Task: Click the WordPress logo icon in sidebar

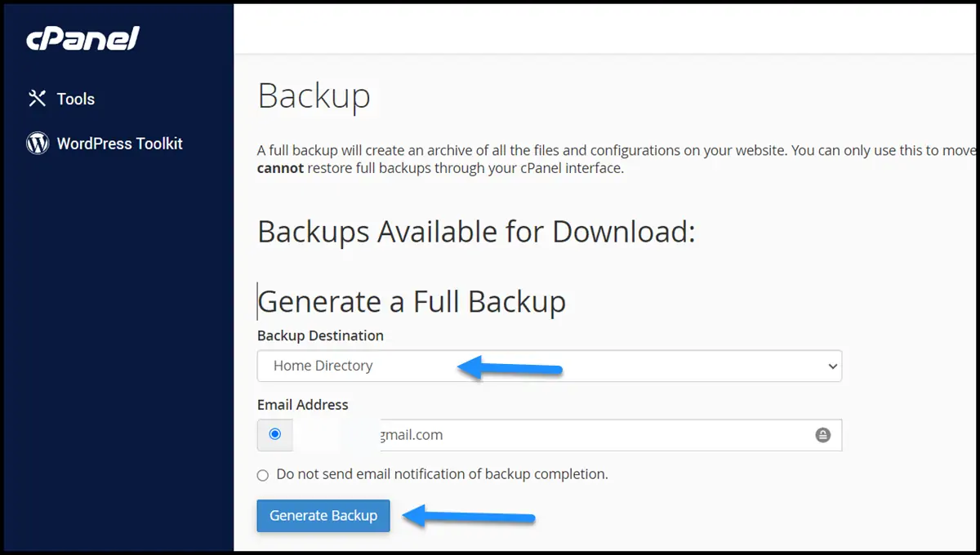Action: (x=38, y=144)
